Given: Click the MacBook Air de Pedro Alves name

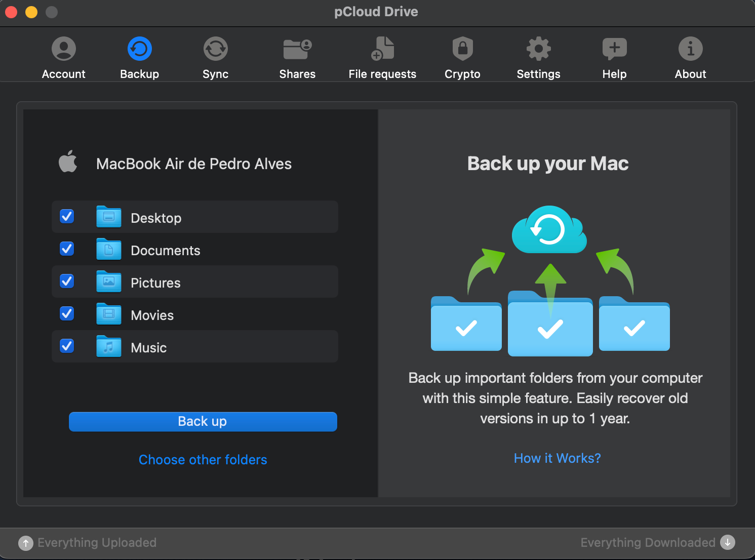Looking at the screenshot, I should tap(194, 164).
